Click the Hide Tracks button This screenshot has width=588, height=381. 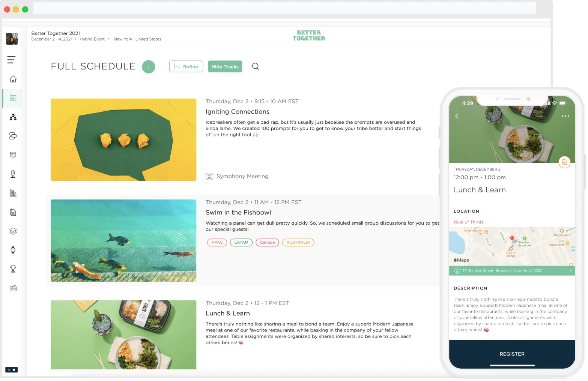225,66
